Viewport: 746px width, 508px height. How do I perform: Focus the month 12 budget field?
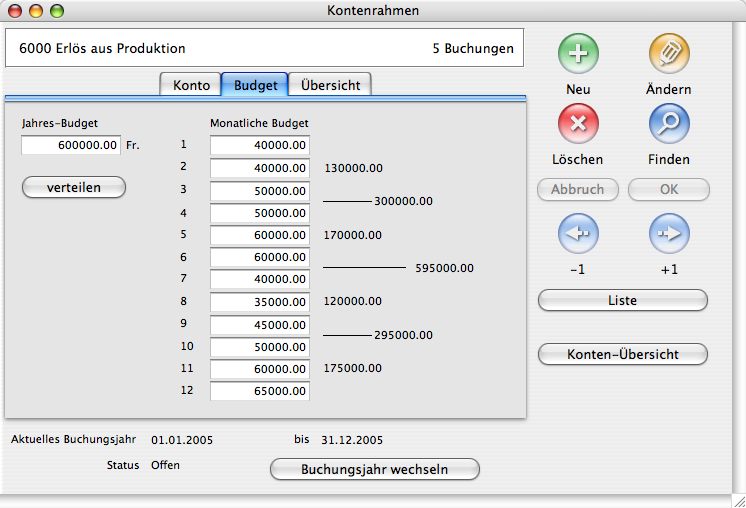(x=260, y=391)
